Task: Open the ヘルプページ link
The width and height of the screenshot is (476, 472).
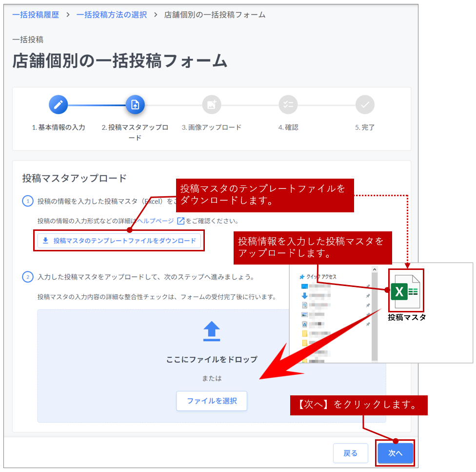Action: click(155, 221)
